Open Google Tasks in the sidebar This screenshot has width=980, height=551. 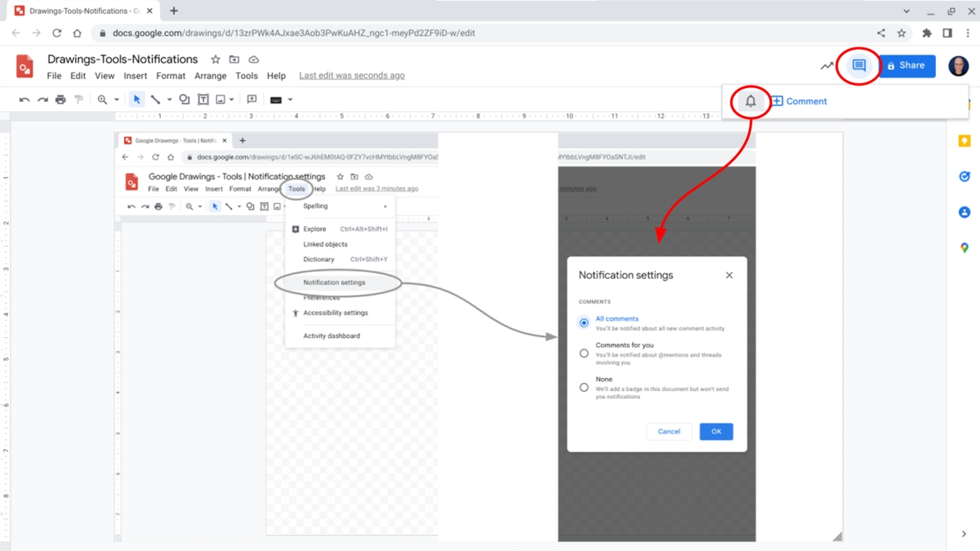point(964,176)
